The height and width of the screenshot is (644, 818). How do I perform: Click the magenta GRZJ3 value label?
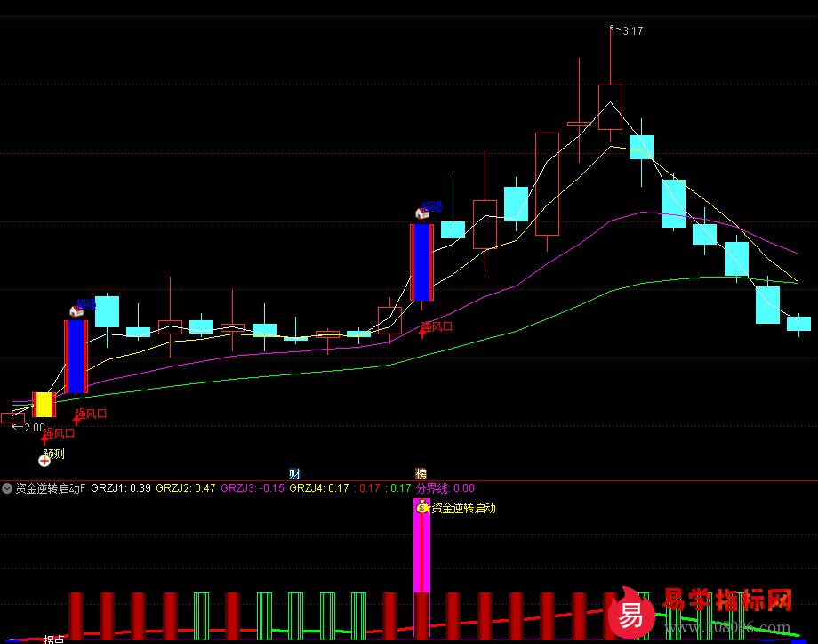pyautogui.click(x=253, y=487)
